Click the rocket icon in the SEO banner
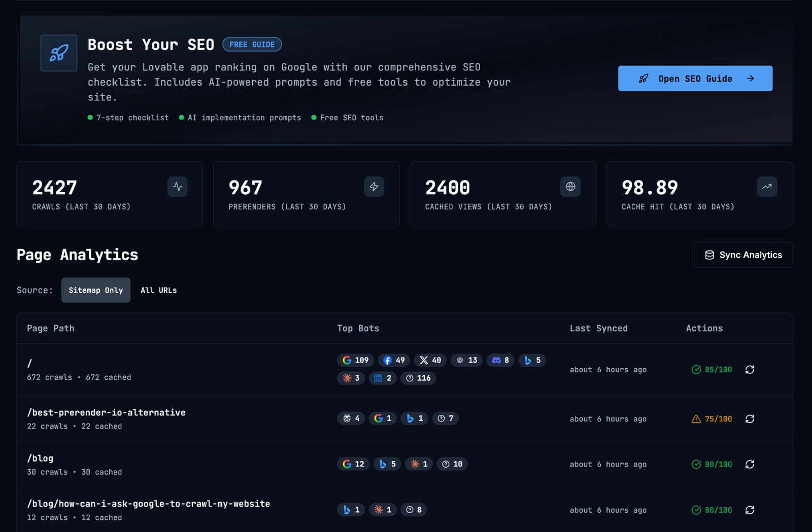 pos(58,52)
